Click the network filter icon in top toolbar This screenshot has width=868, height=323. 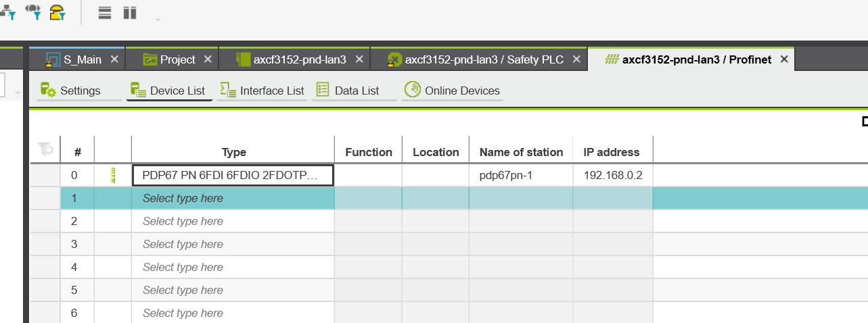(7, 11)
